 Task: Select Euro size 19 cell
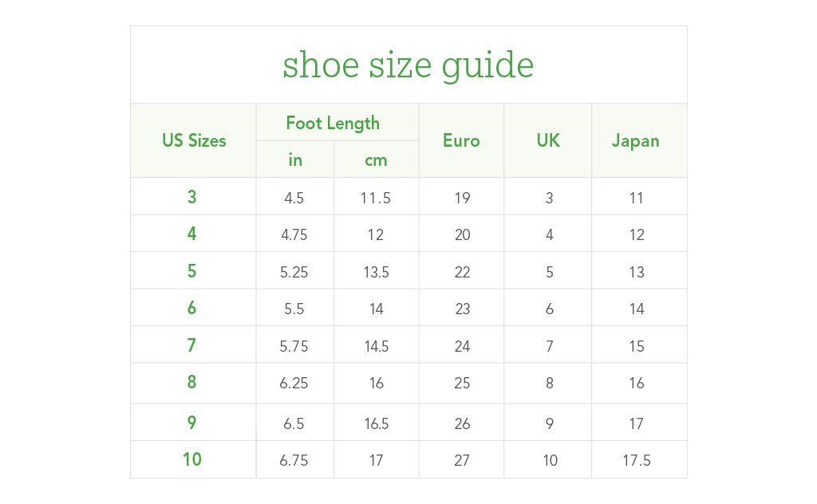point(462,198)
